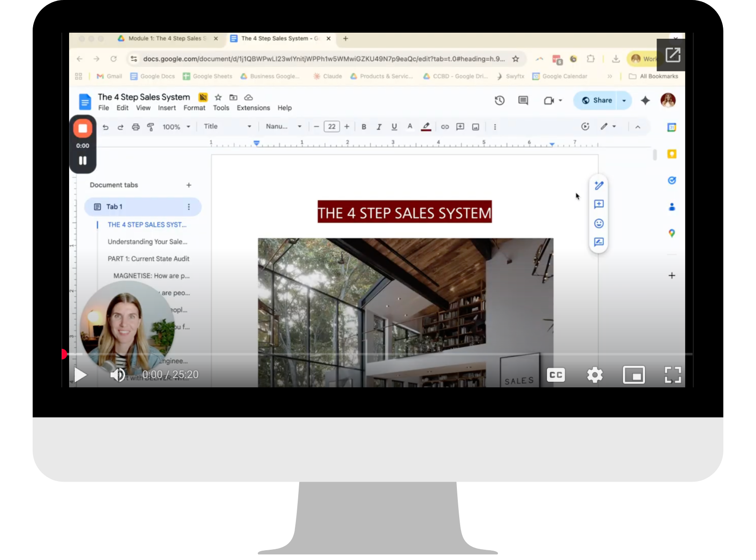Toggle bold formatting

pos(364,127)
